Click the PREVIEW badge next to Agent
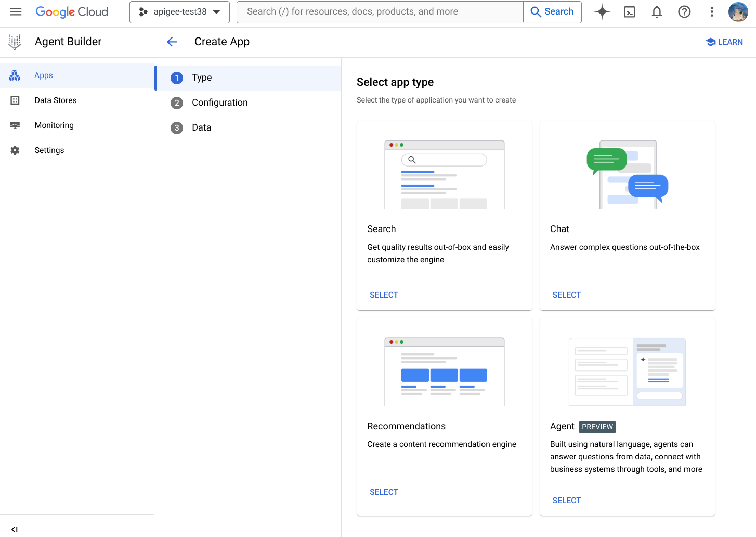Screen dimensions: 756x537 tap(597, 427)
